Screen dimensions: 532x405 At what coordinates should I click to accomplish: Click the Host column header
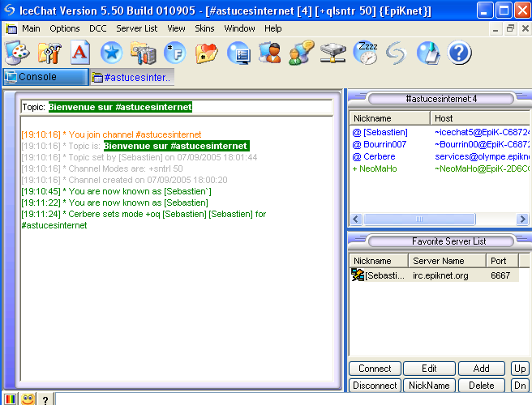(x=480, y=118)
